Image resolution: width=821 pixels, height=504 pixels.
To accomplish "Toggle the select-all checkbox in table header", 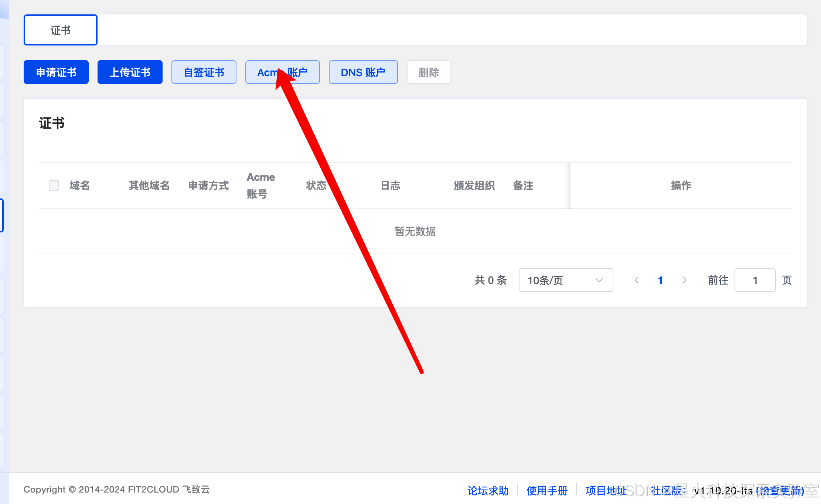I will [54, 185].
